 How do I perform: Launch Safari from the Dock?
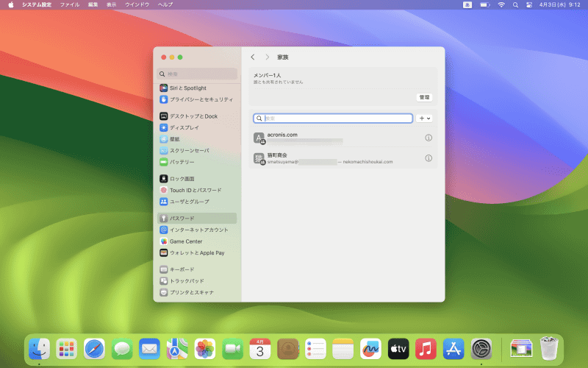click(x=94, y=349)
